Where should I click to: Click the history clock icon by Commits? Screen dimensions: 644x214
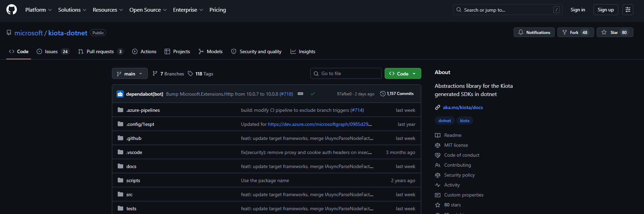(x=383, y=94)
